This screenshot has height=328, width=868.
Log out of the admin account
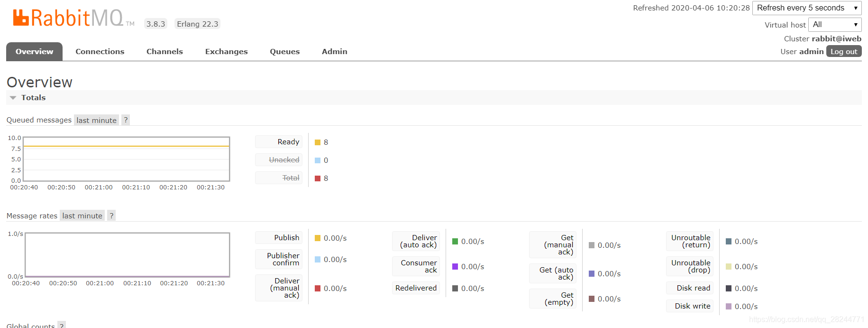pyautogui.click(x=844, y=51)
